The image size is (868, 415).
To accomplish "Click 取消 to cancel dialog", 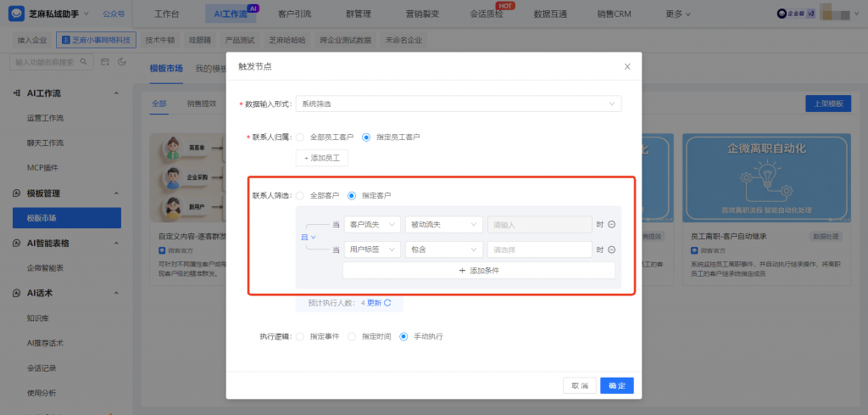I will (580, 385).
